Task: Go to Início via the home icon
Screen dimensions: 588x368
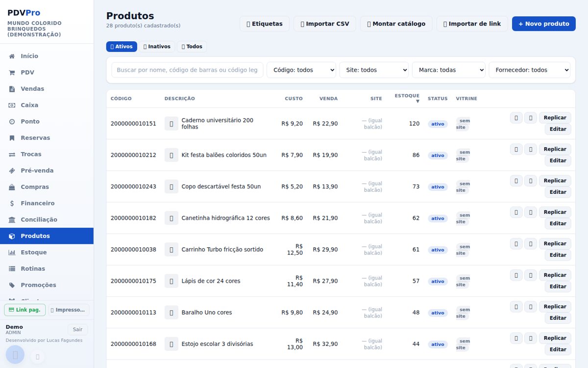Action: tap(12, 56)
